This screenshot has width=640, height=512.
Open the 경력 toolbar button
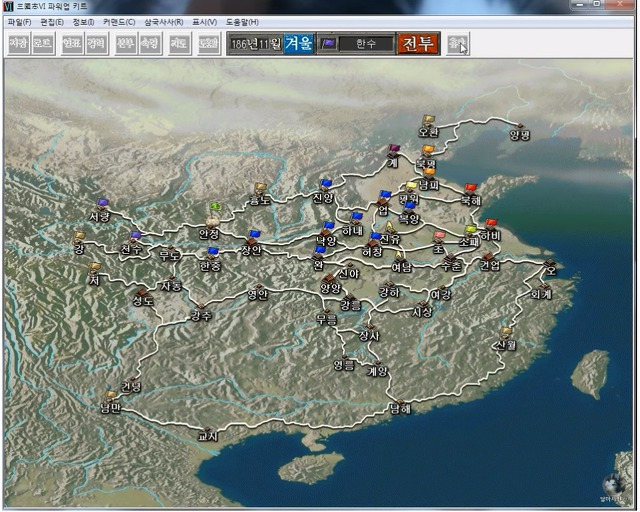[97, 43]
